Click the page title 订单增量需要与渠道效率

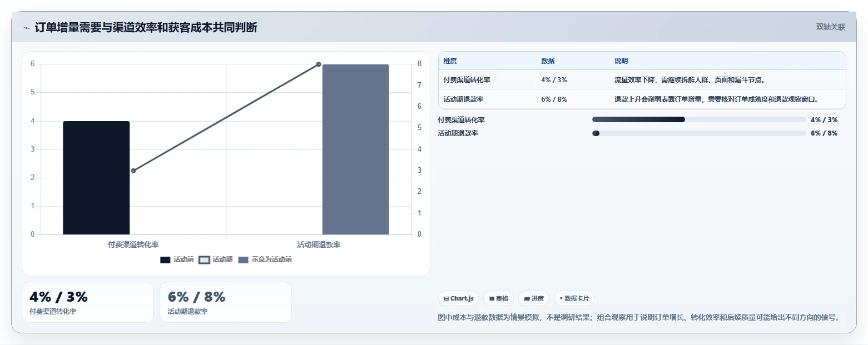[146, 28]
